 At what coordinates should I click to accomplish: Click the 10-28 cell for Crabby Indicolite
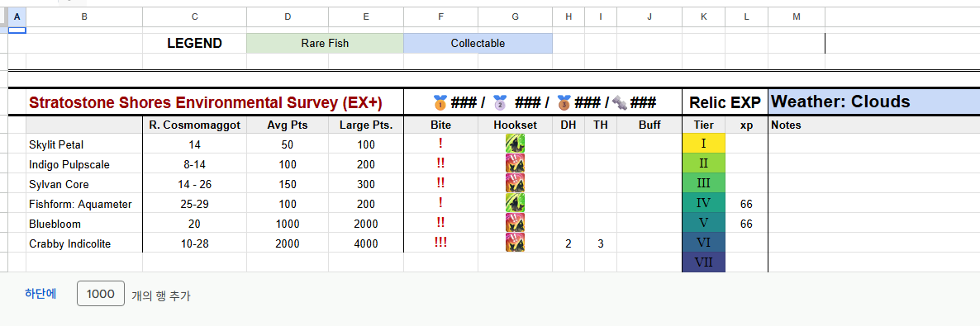(x=194, y=243)
